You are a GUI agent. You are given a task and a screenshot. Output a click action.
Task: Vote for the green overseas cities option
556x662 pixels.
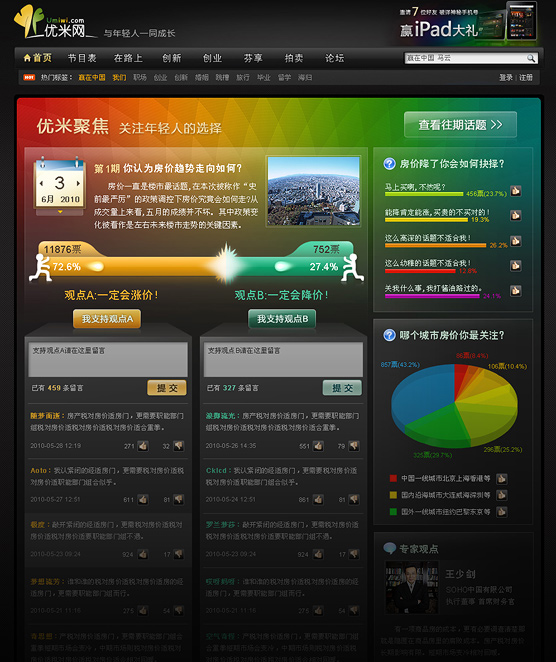pos(502,512)
